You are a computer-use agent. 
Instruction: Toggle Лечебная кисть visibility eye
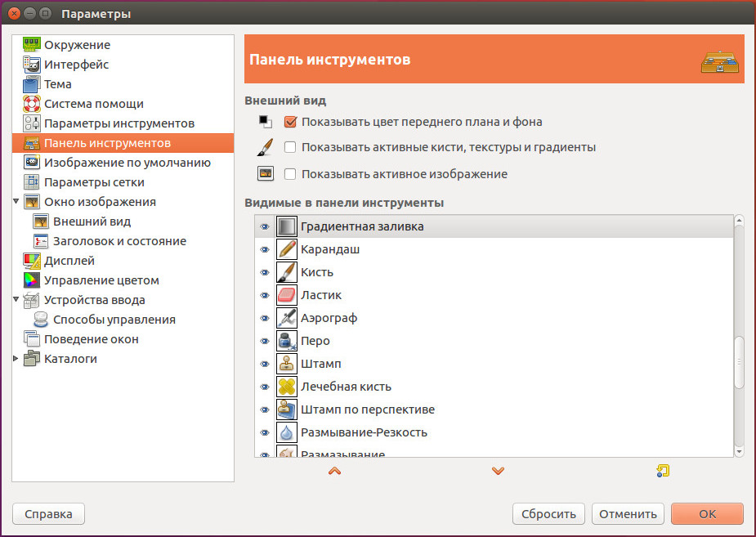tap(265, 387)
